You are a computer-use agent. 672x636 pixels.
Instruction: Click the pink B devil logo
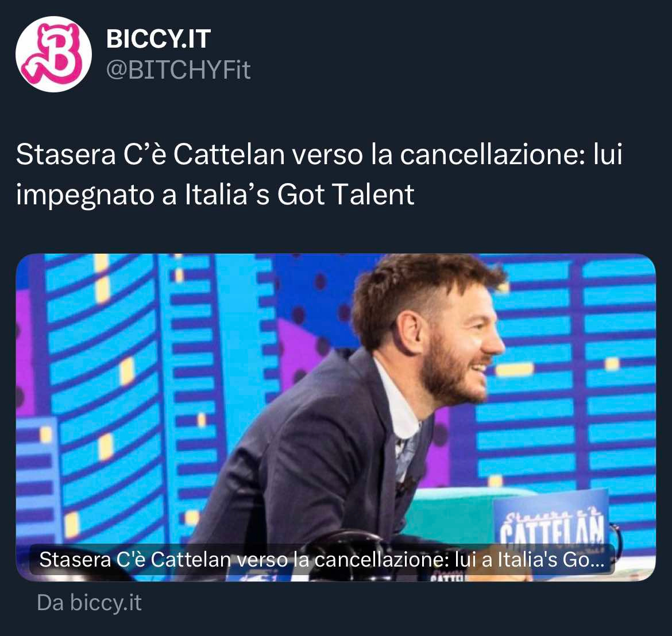click(x=53, y=54)
